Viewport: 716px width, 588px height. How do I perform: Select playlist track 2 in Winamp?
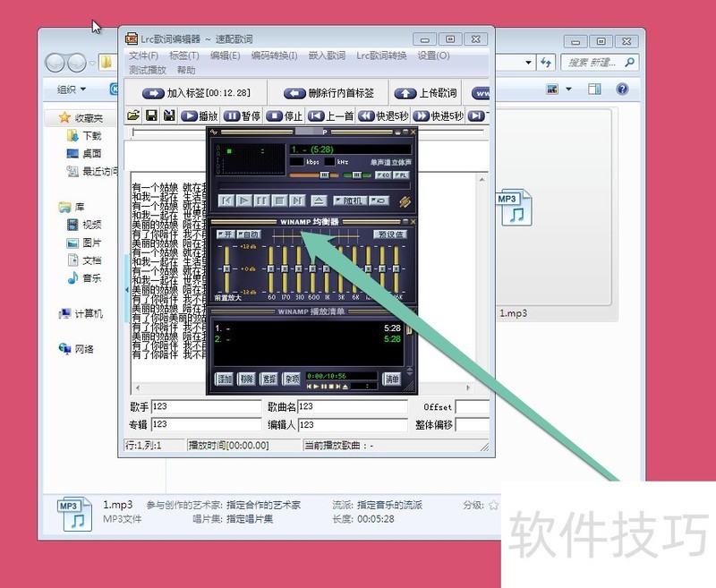pyautogui.click(x=307, y=338)
